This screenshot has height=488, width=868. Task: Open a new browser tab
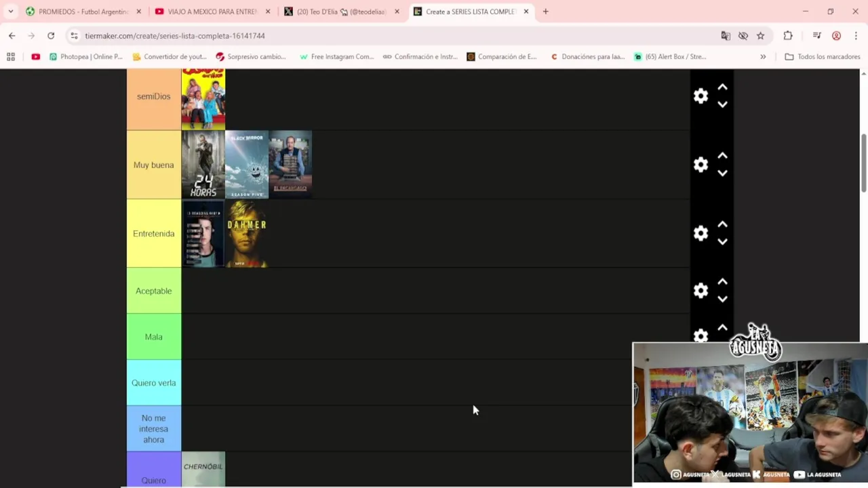(545, 12)
